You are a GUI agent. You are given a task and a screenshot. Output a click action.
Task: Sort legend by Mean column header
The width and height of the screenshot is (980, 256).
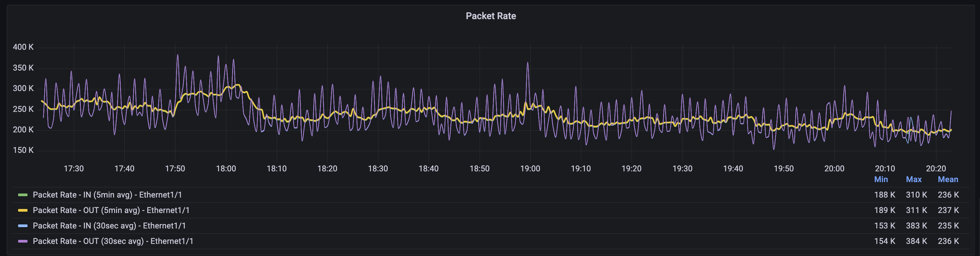pyautogui.click(x=948, y=179)
